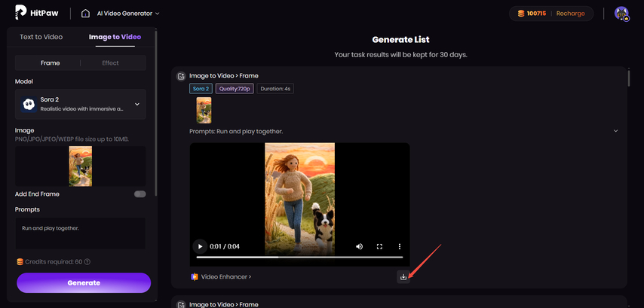
Task: Click the first Image to Video task icon
Action: click(181, 76)
